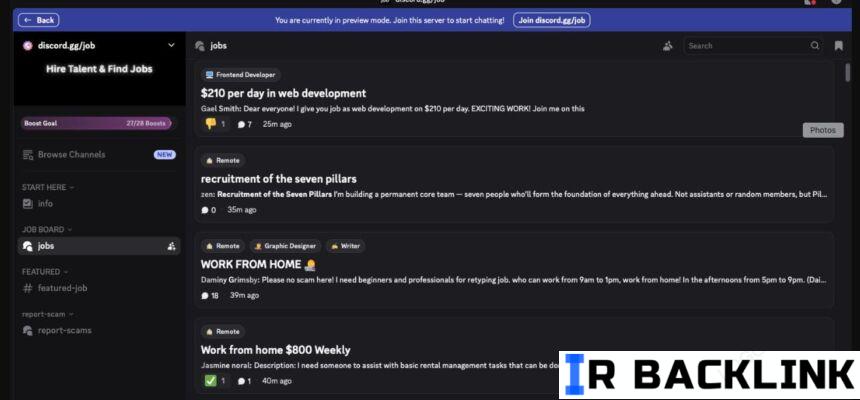Screen dimensions: 860x400
Task: Open Browse Channels
Action: (x=71, y=155)
